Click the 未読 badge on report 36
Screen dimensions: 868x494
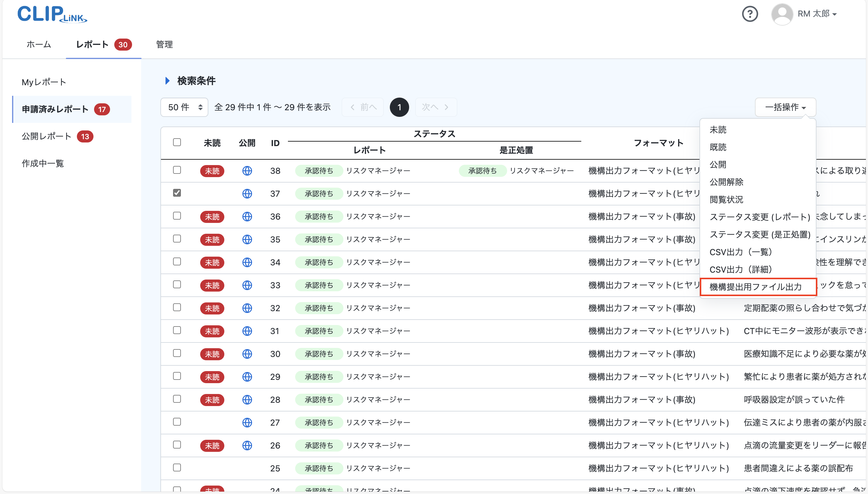pyautogui.click(x=212, y=217)
